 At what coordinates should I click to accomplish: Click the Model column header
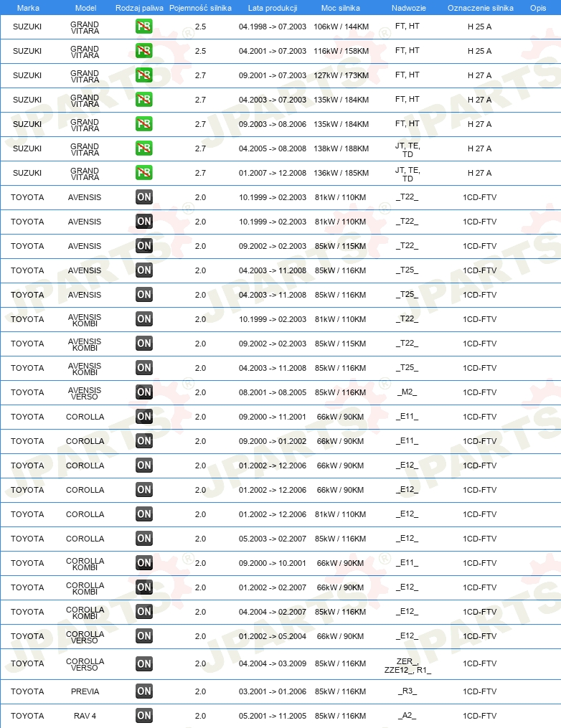[86, 8]
